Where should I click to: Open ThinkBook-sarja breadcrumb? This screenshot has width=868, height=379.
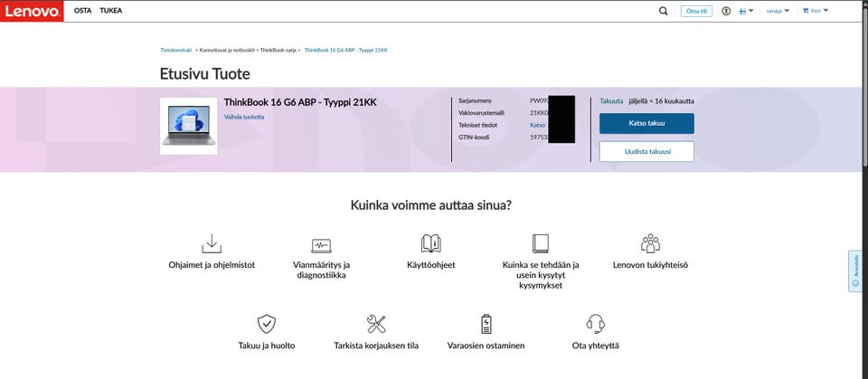pos(280,50)
